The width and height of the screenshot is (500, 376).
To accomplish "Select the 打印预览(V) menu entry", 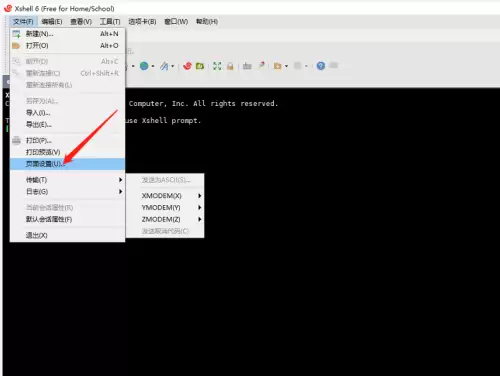I will pyautogui.click(x=67, y=152).
